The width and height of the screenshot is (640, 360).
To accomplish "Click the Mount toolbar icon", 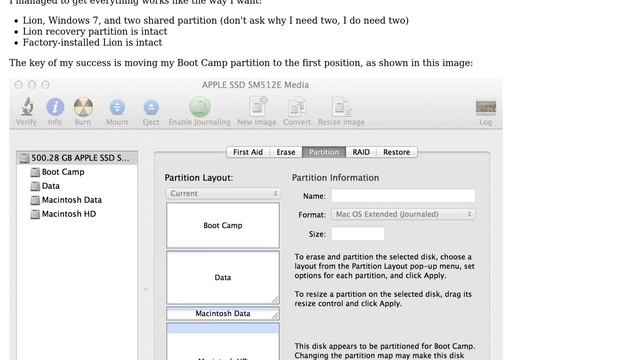I will 117,108.
